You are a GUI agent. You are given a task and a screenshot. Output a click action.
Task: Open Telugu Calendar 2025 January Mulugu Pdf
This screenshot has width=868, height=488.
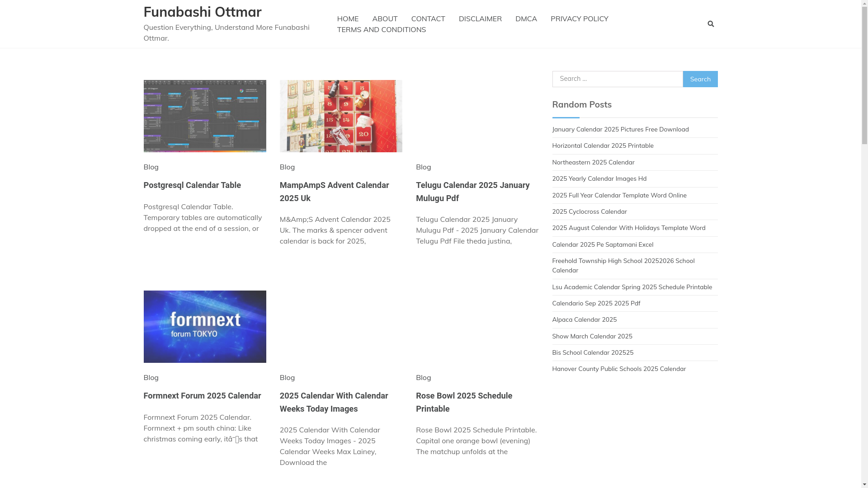pyautogui.click(x=472, y=192)
